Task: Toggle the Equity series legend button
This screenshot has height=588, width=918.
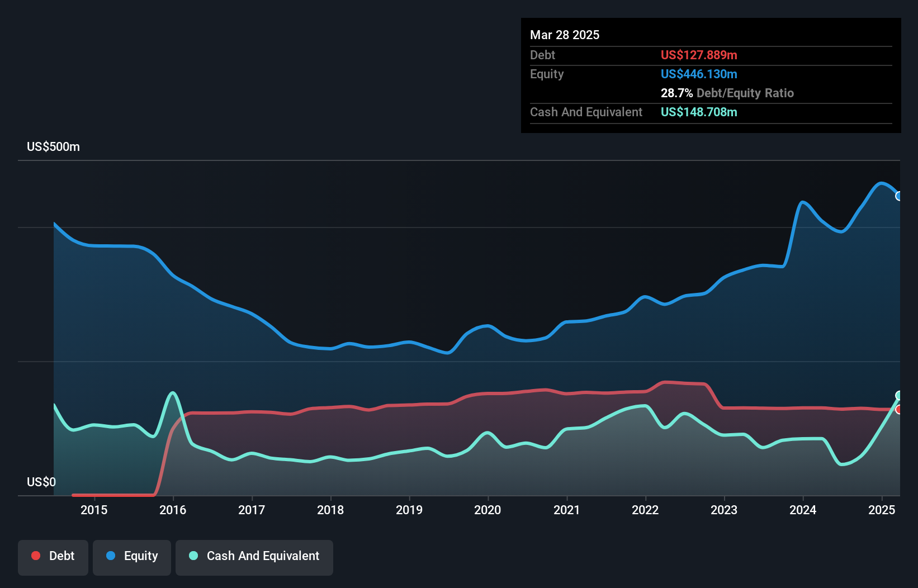Action: (132, 557)
